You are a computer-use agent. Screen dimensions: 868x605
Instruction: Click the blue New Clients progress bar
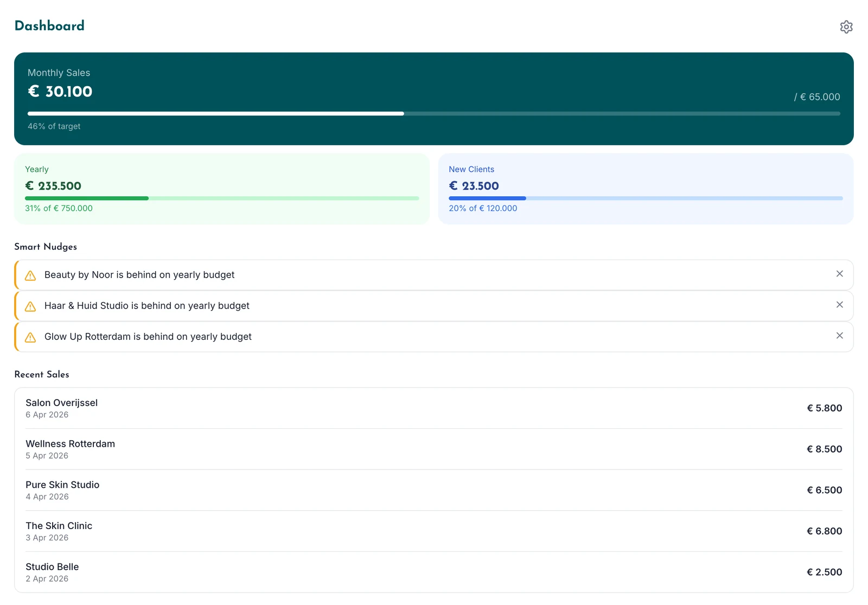click(646, 198)
